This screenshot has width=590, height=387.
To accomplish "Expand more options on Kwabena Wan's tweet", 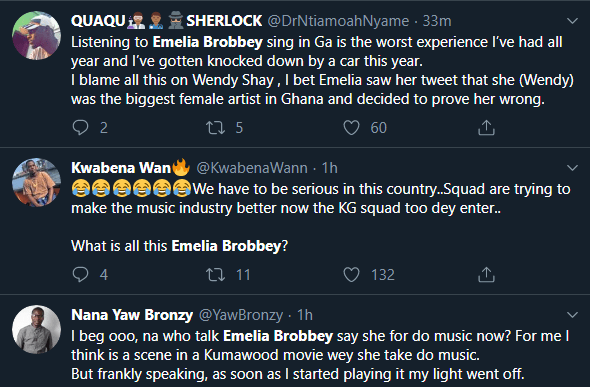I will click(x=572, y=168).
